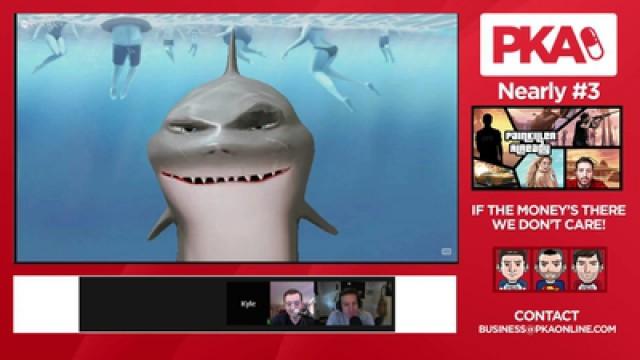The image size is (640, 360).
Task: Open the business@pkaonline.com email link
Action: point(547,329)
